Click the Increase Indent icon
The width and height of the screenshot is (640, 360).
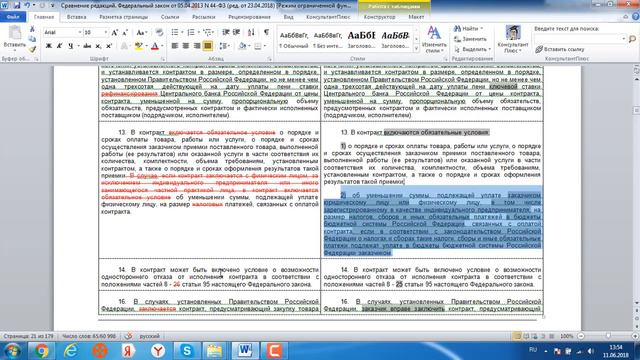tap(236, 32)
